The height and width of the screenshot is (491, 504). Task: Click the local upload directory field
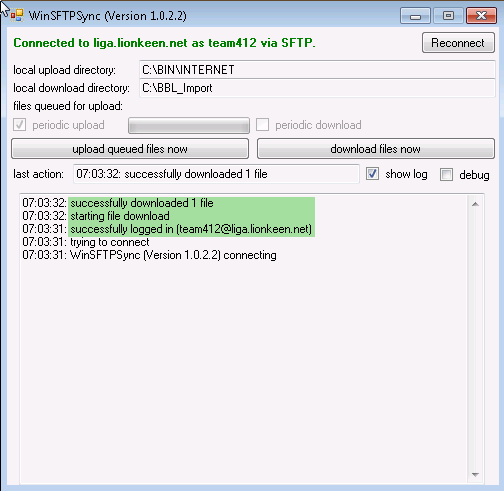[x=317, y=70]
